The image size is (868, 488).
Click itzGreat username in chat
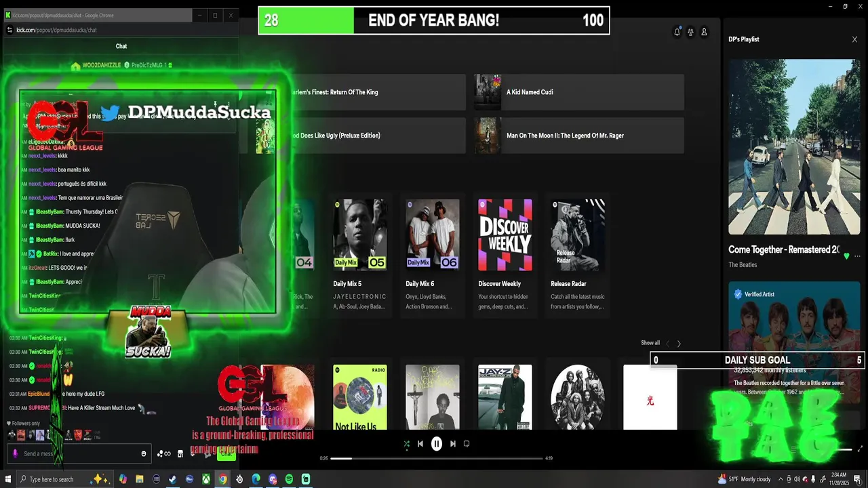point(37,268)
